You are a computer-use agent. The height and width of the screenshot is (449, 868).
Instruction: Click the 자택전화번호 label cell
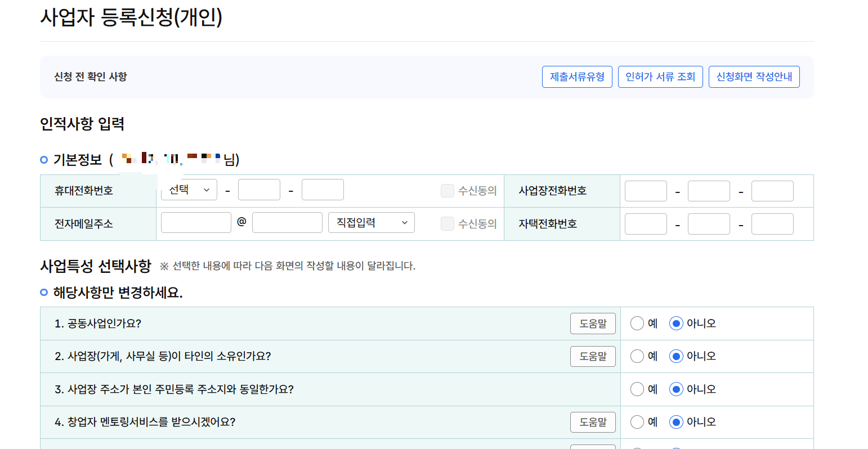coord(562,224)
